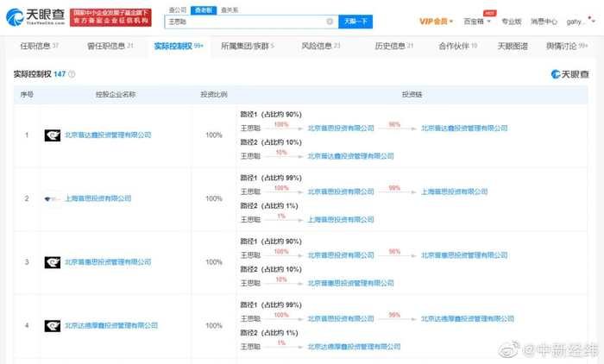Click the 投资比例 column header
The image size is (604, 364).
[x=214, y=95]
